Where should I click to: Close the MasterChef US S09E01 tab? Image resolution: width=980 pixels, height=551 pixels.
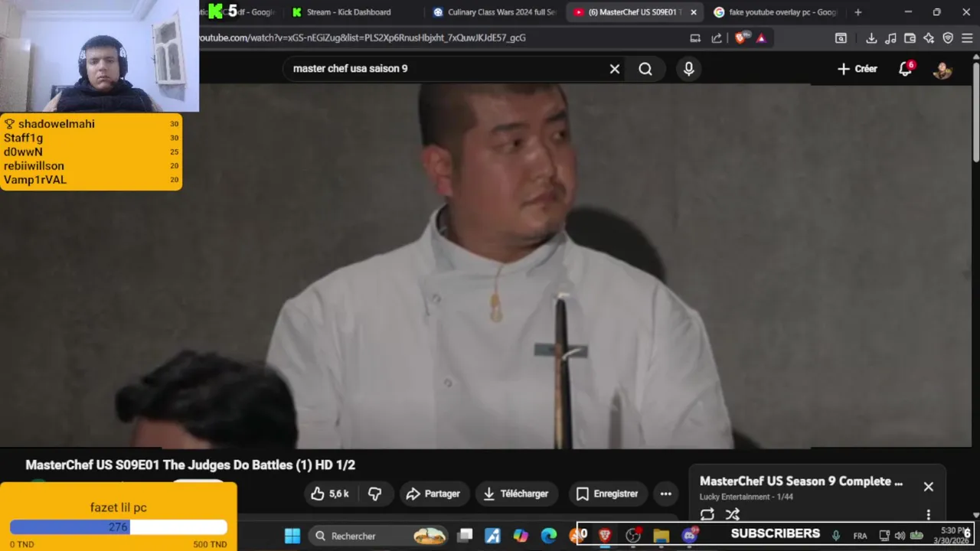(694, 12)
